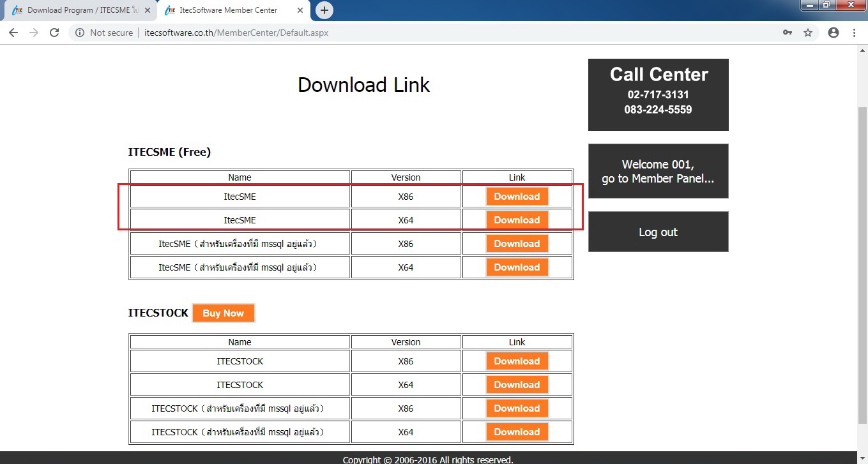Click Version header in ITECSME table
The width and height of the screenshot is (868, 464).
pyautogui.click(x=406, y=177)
